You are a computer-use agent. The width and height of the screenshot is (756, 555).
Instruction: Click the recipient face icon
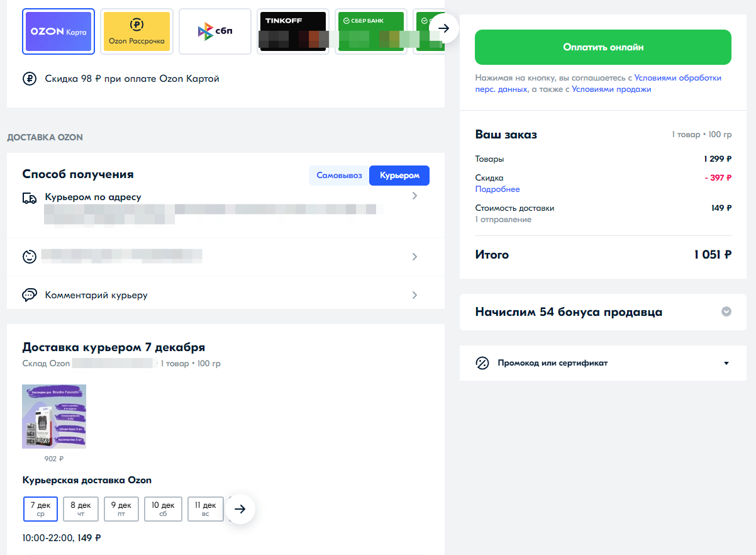point(30,257)
